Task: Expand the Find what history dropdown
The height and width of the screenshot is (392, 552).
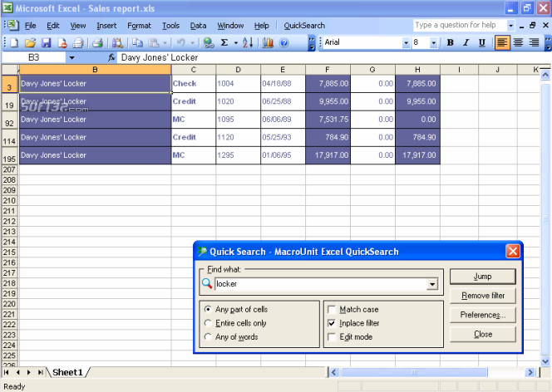Action: point(432,284)
